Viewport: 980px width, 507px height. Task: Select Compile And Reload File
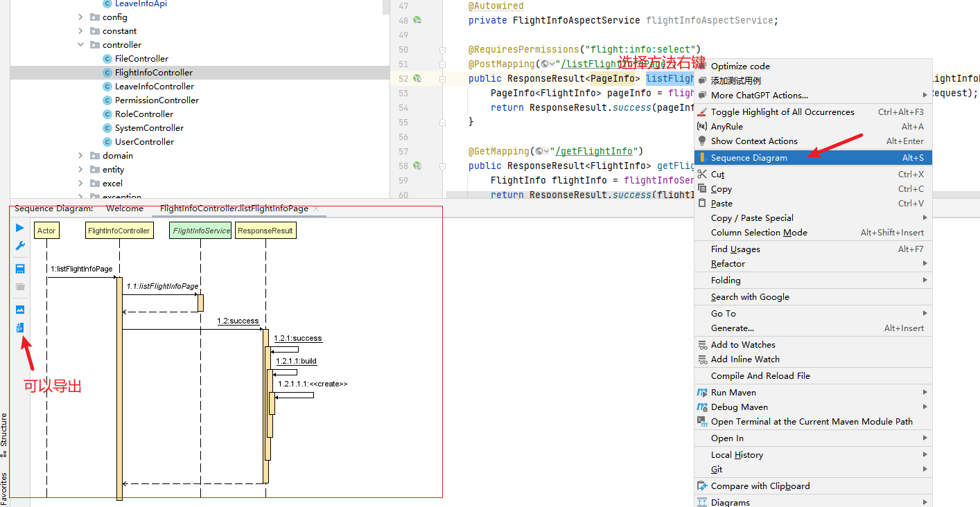813,376
